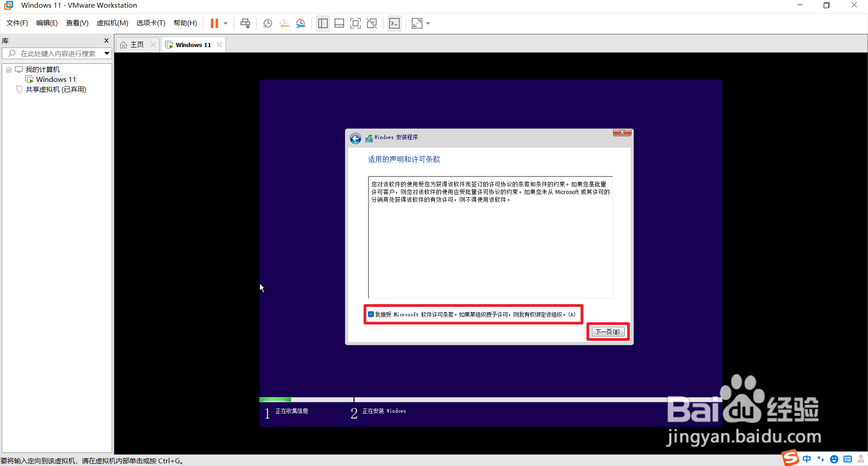Toggle the punctuation mode icon

(821, 459)
